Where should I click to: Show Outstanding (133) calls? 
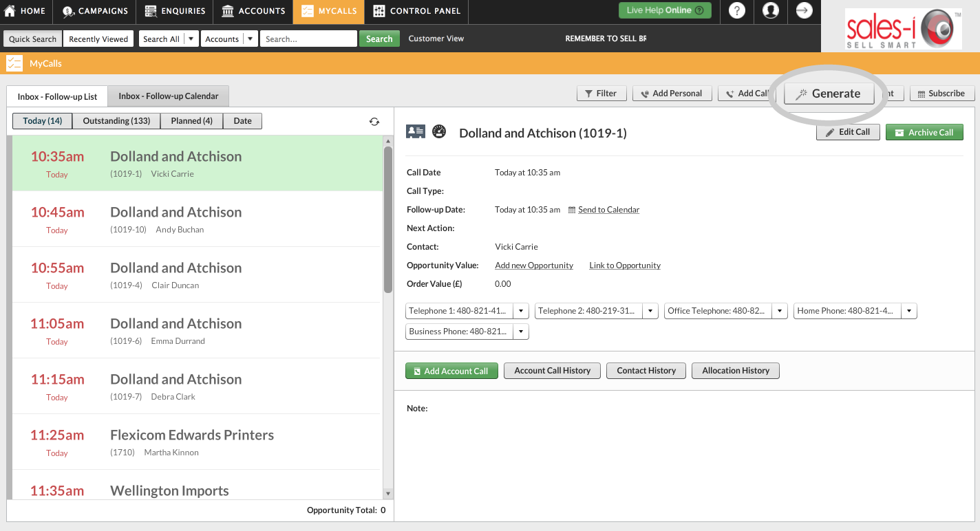tap(116, 121)
